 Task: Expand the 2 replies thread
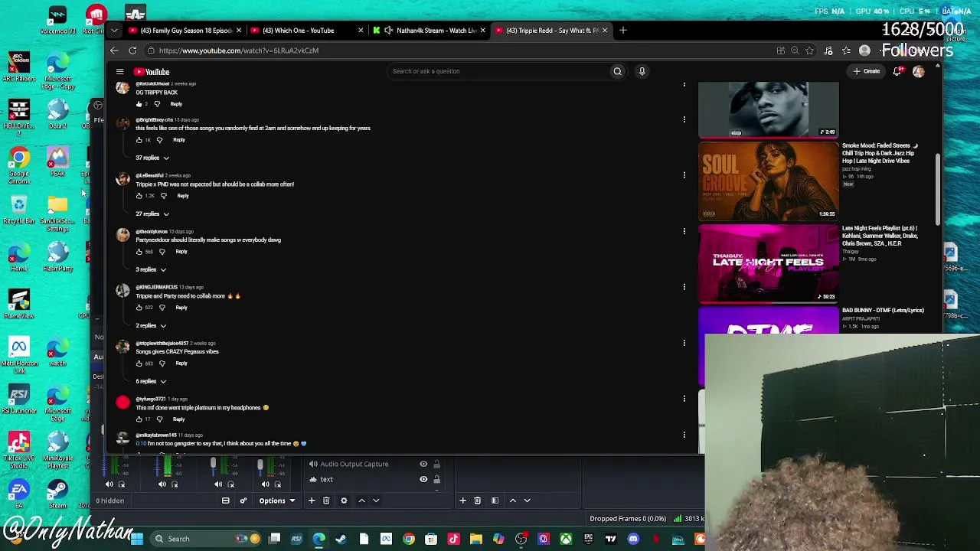coord(151,325)
